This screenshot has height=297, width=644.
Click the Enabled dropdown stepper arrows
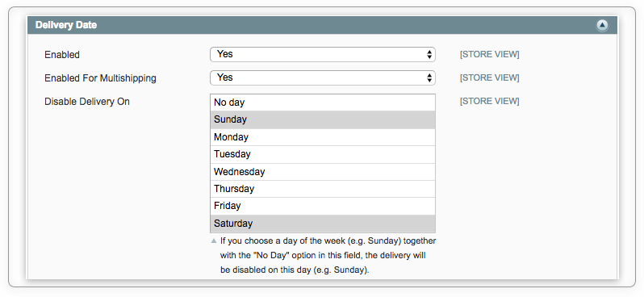click(429, 54)
